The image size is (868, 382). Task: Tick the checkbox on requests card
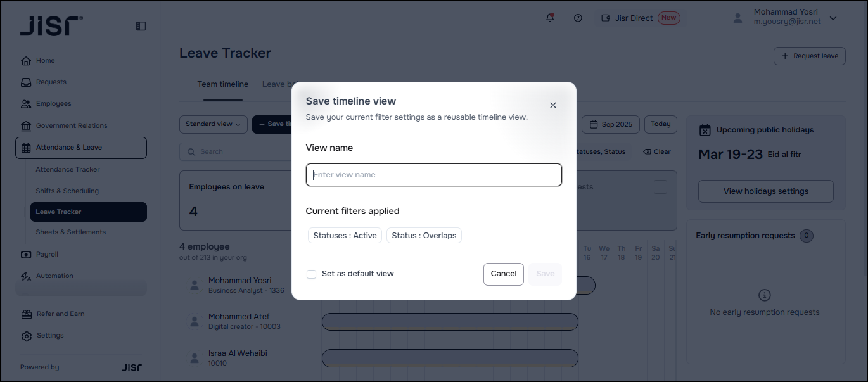pyautogui.click(x=660, y=187)
